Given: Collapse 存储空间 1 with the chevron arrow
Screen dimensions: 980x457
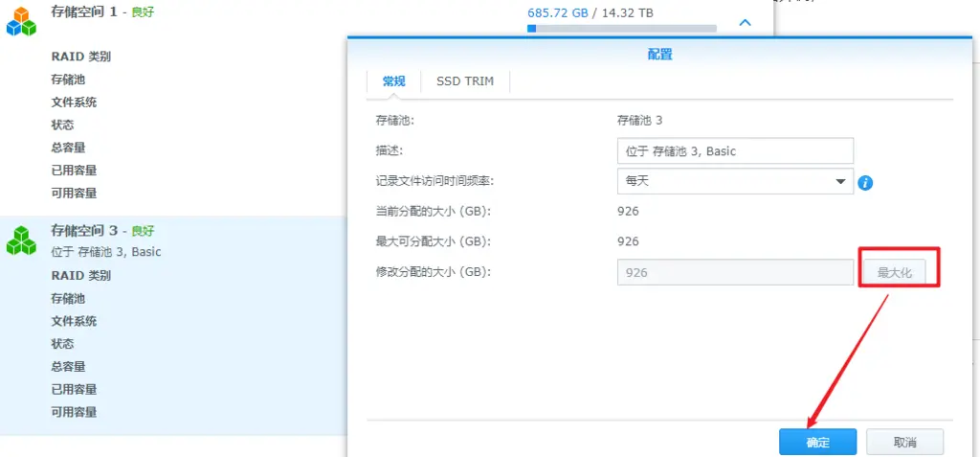Looking at the screenshot, I should pyautogui.click(x=745, y=22).
